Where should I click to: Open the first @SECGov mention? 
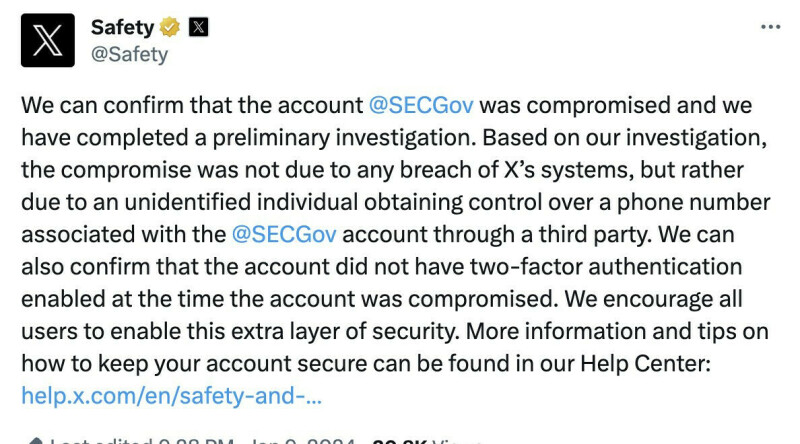420,106
